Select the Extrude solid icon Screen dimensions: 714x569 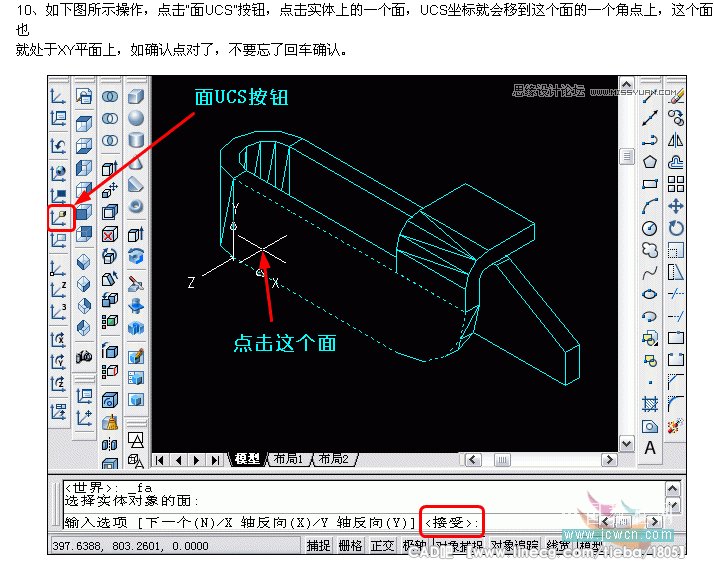(136, 234)
